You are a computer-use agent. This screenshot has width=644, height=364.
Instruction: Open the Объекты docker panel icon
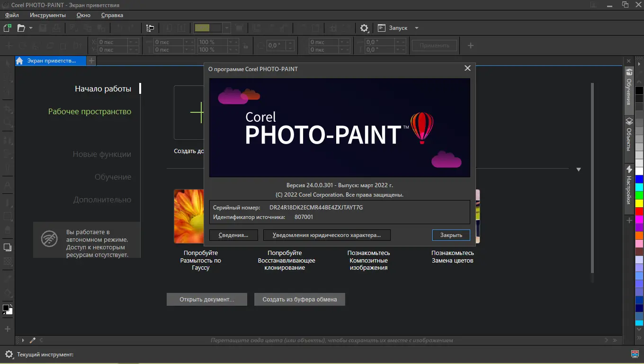629,121
